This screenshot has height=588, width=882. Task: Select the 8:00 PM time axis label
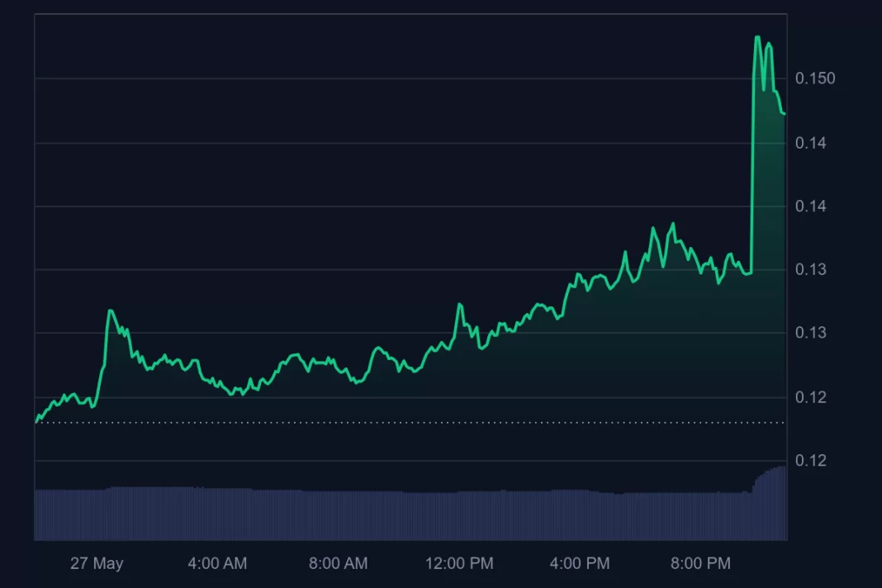pos(700,564)
